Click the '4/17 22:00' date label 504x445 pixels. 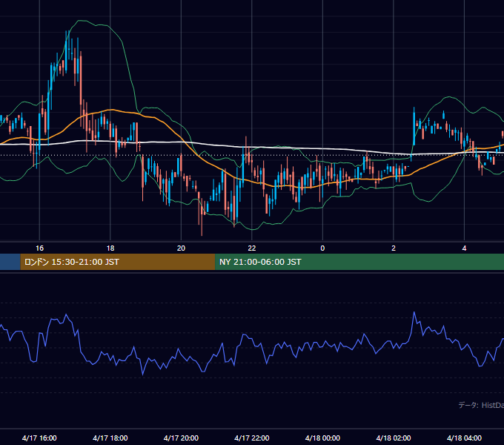tap(252, 438)
